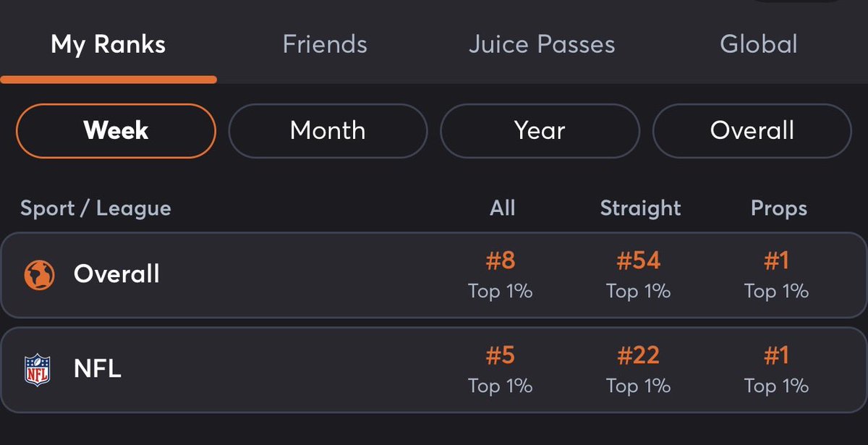Select the Overall time filter pill

tap(752, 131)
